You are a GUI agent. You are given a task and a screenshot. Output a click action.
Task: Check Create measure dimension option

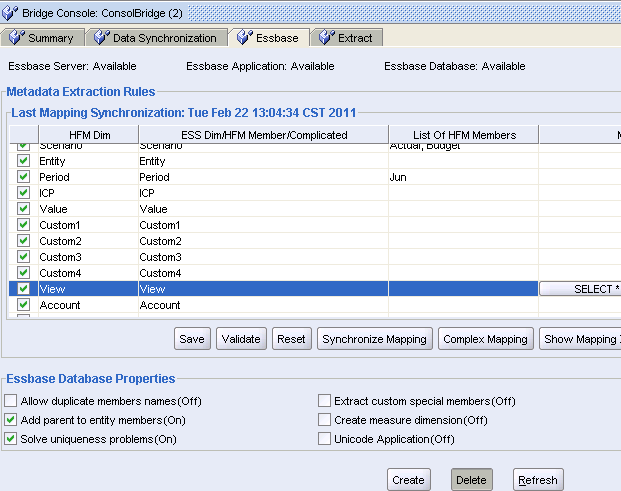point(324,420)
